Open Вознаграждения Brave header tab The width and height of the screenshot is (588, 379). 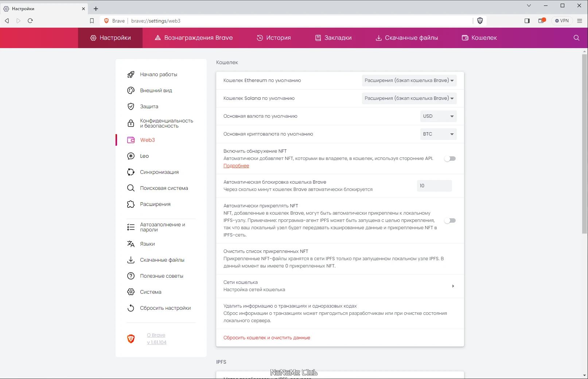pos(194,38)
